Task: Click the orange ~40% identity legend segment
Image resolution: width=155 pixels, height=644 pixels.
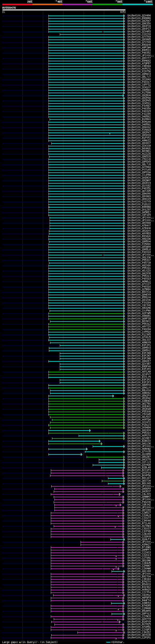Action: pyautogui.click(x=47, y=4)
